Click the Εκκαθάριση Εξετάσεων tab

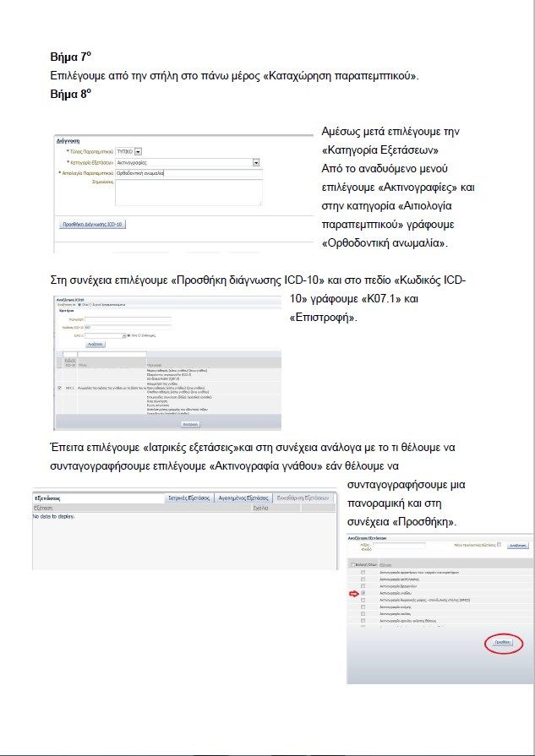(303, 498)
